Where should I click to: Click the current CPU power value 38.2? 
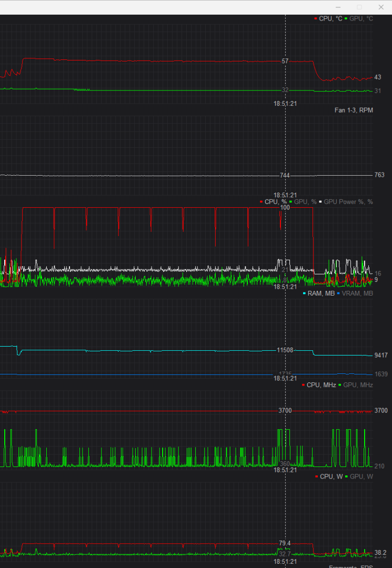[380, 553]
